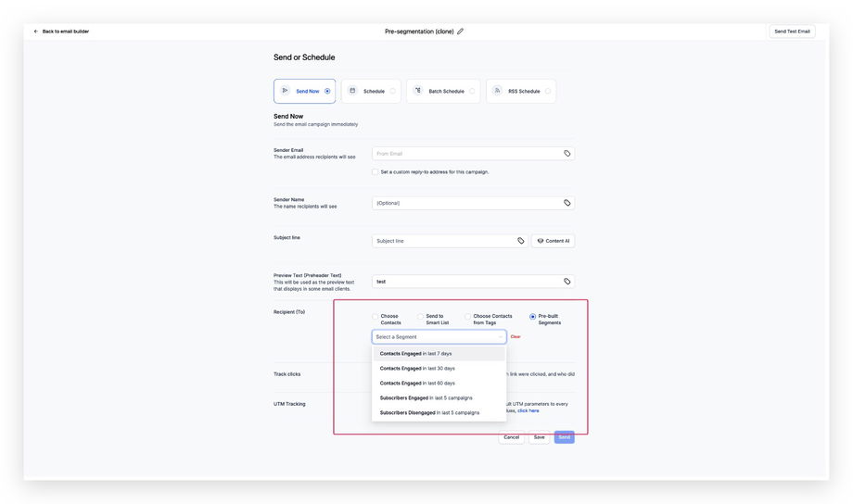Image resolution: width=853 pixels, height=504 pixels.
Task: Click the Send Test Email button
Action: [792, 31]
